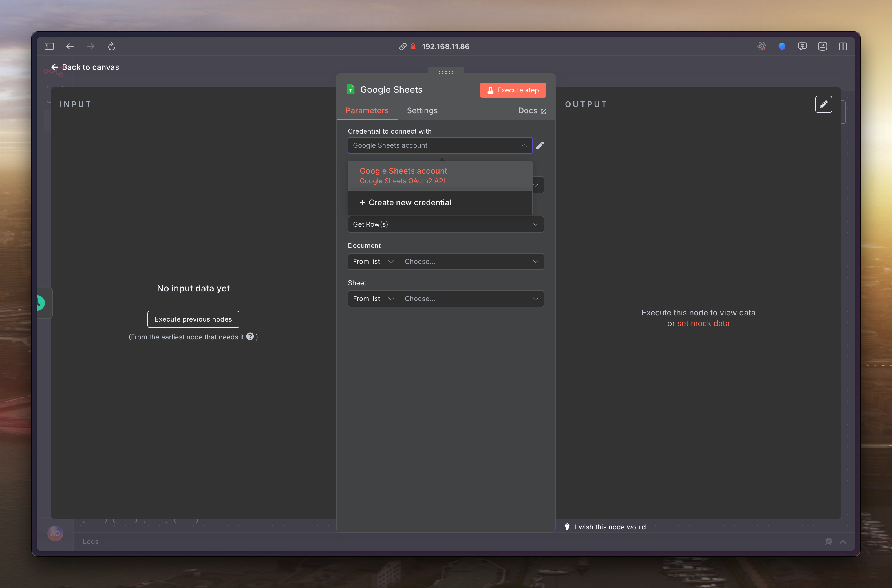Open the Operation dropdown showing Get Row(s)
The width and height of the screenshot is (892, 588).
[445, 224]
